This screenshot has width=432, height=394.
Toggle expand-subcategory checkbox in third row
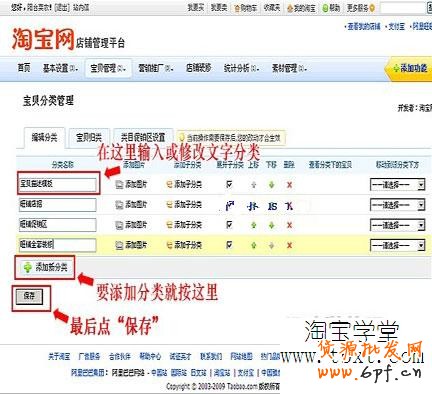(229, 225)
